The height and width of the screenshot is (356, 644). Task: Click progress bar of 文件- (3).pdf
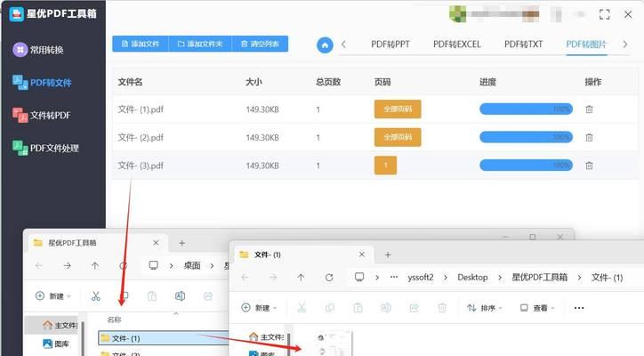(x=526, y=166)
